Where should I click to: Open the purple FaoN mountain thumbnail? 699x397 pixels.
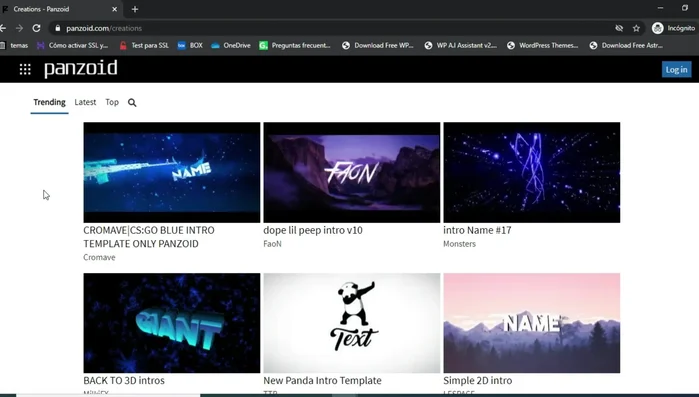[352, 172]
